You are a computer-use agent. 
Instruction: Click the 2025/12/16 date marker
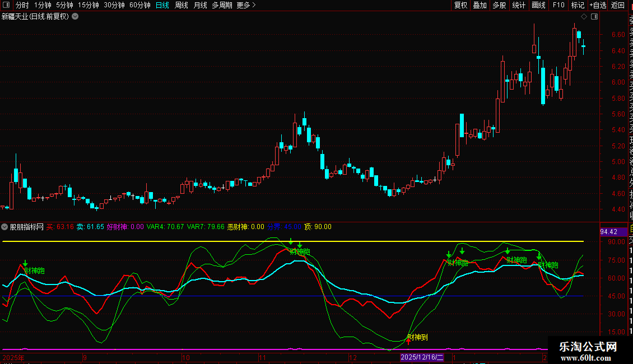422,357
